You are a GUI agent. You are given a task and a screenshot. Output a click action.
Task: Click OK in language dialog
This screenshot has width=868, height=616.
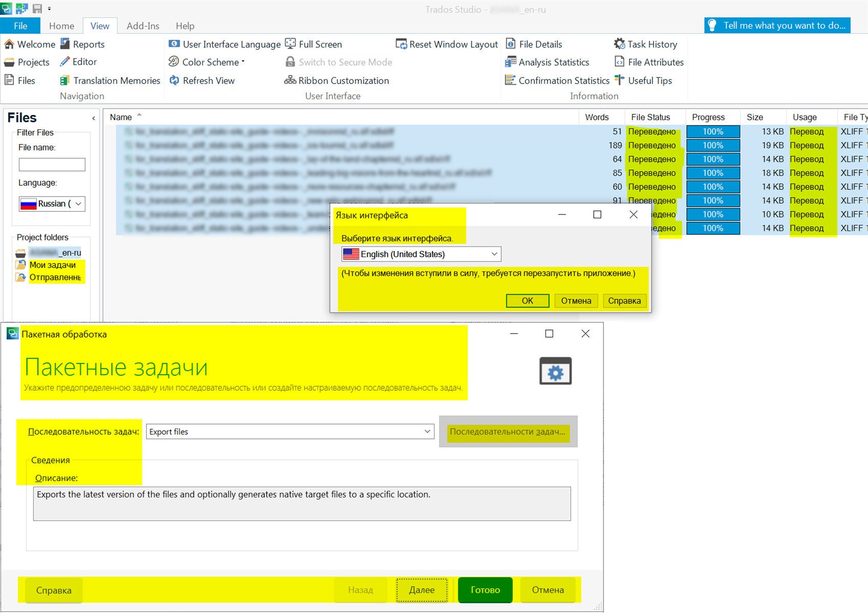pos(527,301)
